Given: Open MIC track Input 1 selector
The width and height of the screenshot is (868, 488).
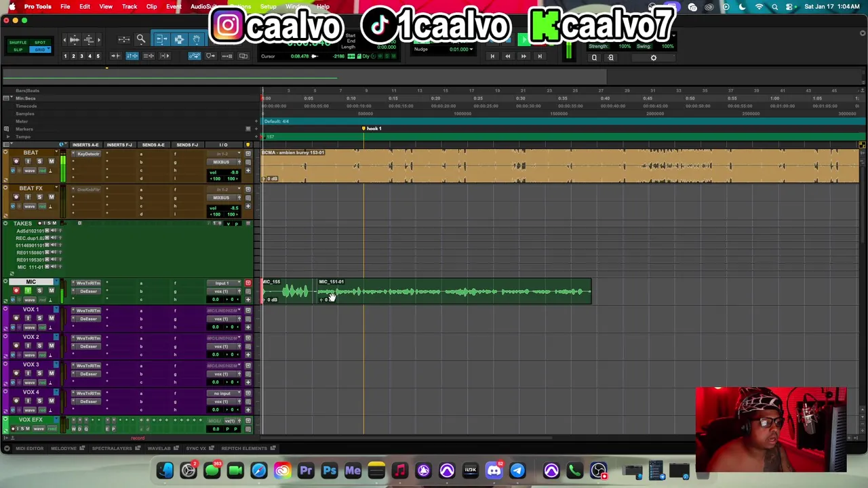Looking at the screenshot, I should coord(224,283).
